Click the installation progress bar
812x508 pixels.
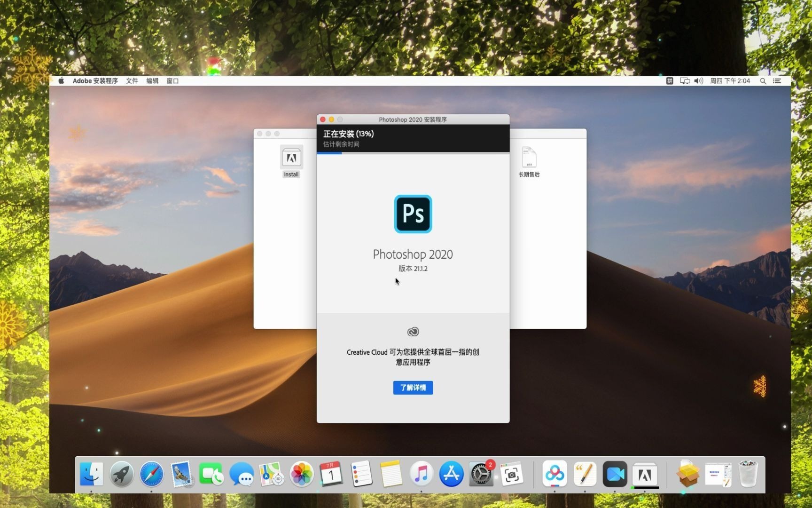pos(413,153)
